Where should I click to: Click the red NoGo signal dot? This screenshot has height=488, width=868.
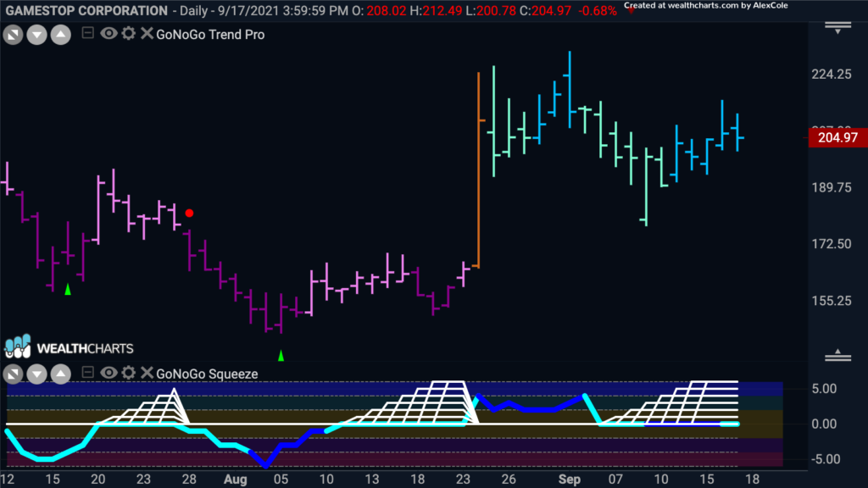[x=189, y=213]
